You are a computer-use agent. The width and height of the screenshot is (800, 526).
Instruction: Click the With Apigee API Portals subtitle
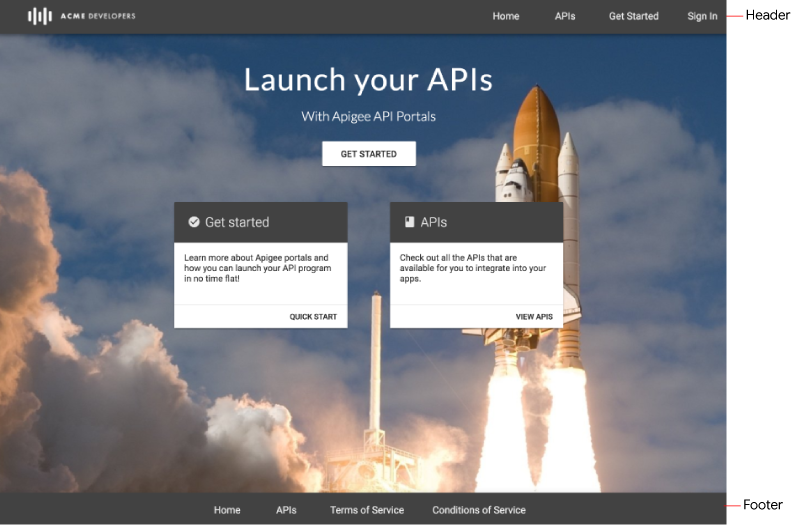368,116
